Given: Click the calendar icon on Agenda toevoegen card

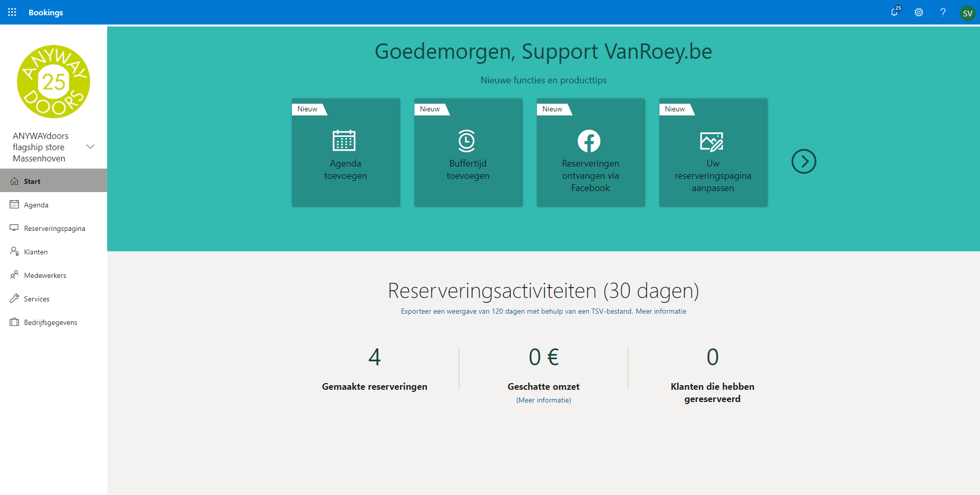Looking at the screenshot, I should pyautogui.click(x=344, y=140).
